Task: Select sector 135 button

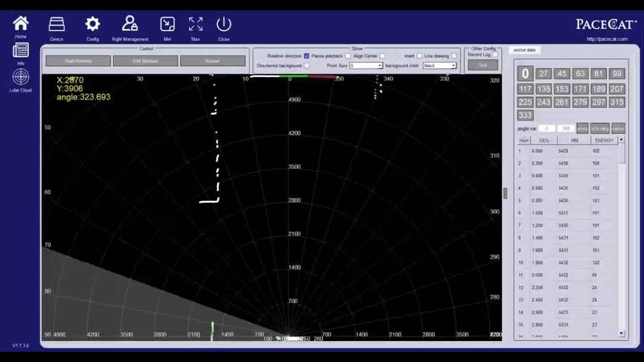Action: pyautogui.click(x=544, y=89)
